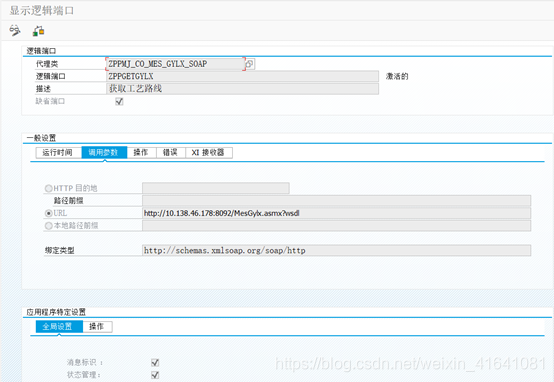This screenshot has width=554, height=382.
Task: Click the 本地路径前缀 input field
Action: (336, 226)
